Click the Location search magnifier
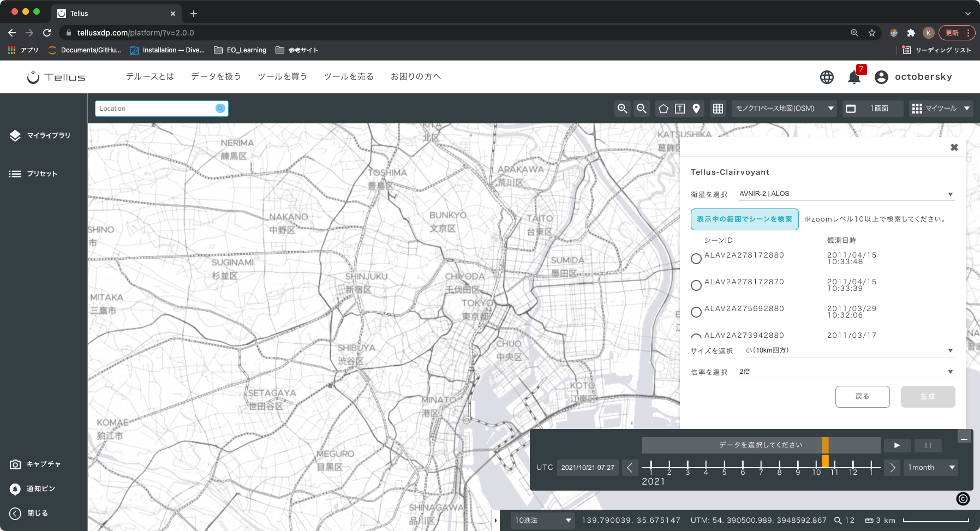Image resolution: width=980 pixels, height=531 pixels. pyautogui.click(x=220, y=109)
